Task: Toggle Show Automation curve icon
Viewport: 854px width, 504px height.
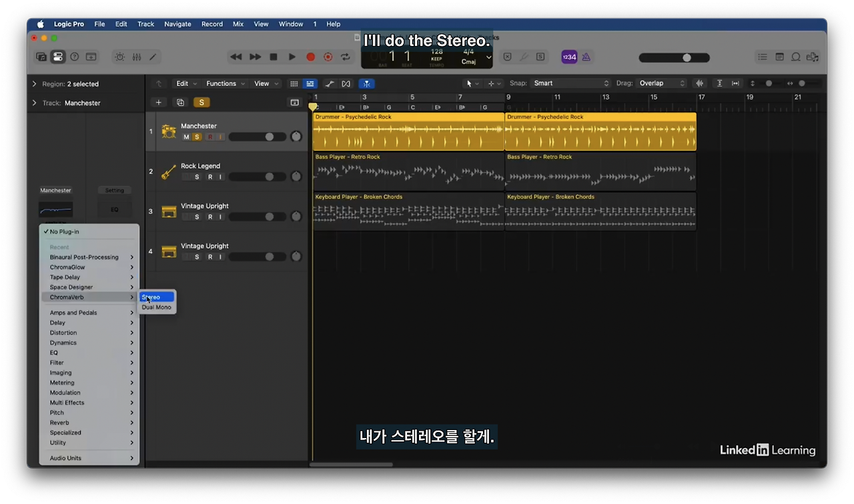Action: (330, 83)
